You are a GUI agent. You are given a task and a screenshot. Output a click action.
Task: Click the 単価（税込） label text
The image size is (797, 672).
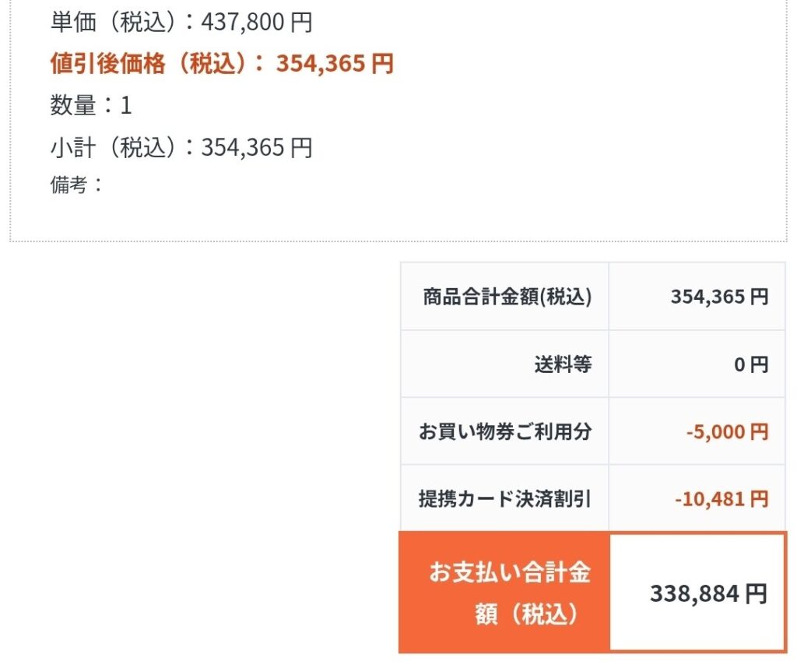[117, 23]
